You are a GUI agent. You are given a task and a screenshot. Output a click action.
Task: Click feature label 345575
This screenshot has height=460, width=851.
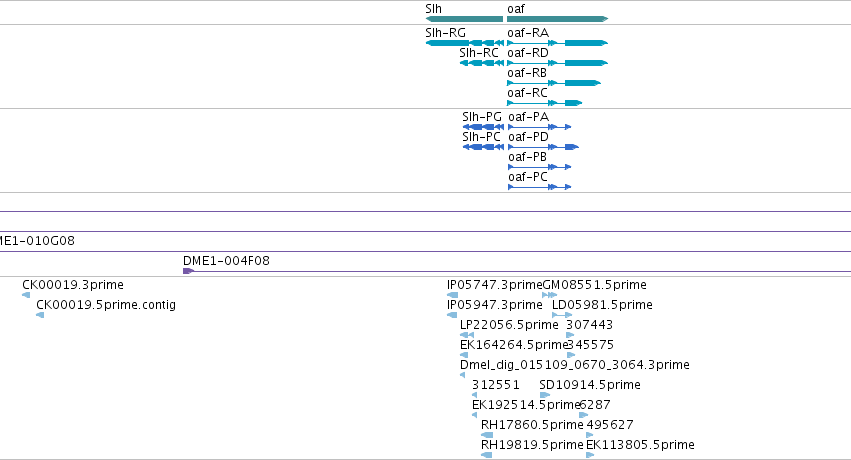590,345
